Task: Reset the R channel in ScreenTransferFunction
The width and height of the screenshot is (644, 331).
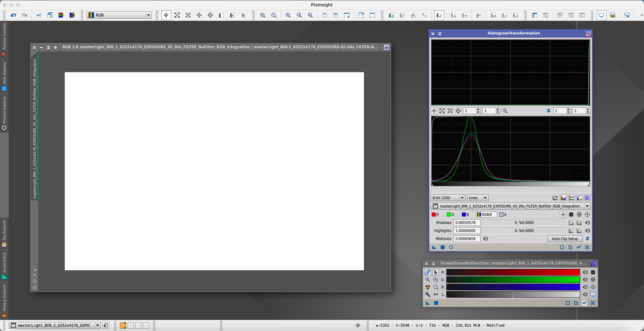Action: (585, 272)
